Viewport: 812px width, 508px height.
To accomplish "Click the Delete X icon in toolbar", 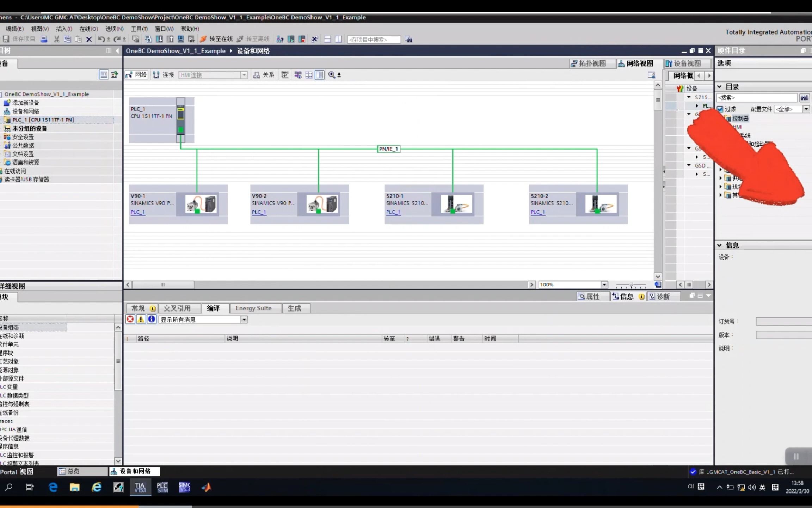I will click(x=89, y=39).
